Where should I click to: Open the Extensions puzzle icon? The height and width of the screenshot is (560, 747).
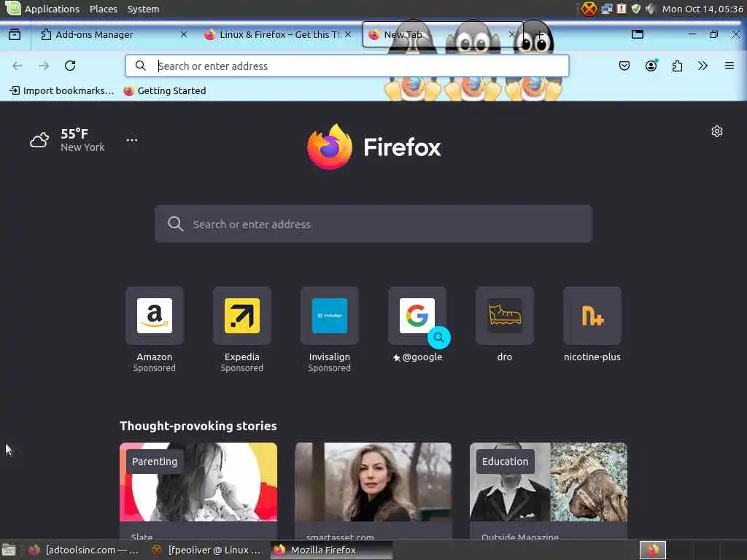click(677, 66)
